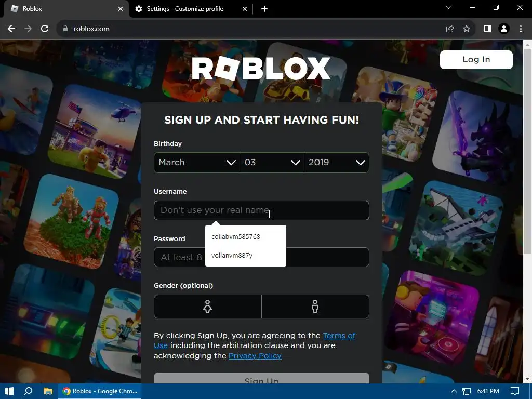Open File Explorer from taskbar
The image size is (532, 399).
point(48,391)
